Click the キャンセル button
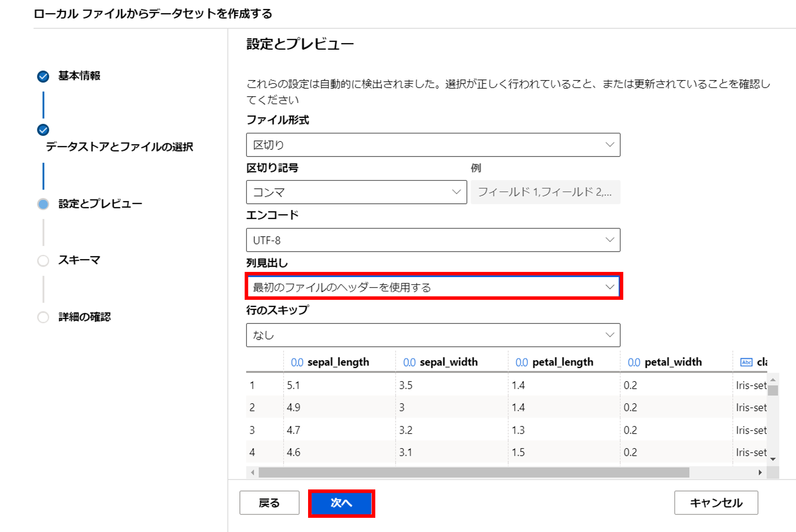Image resolution: width=796 pixels, height=532 pixels. pos(716,503)
